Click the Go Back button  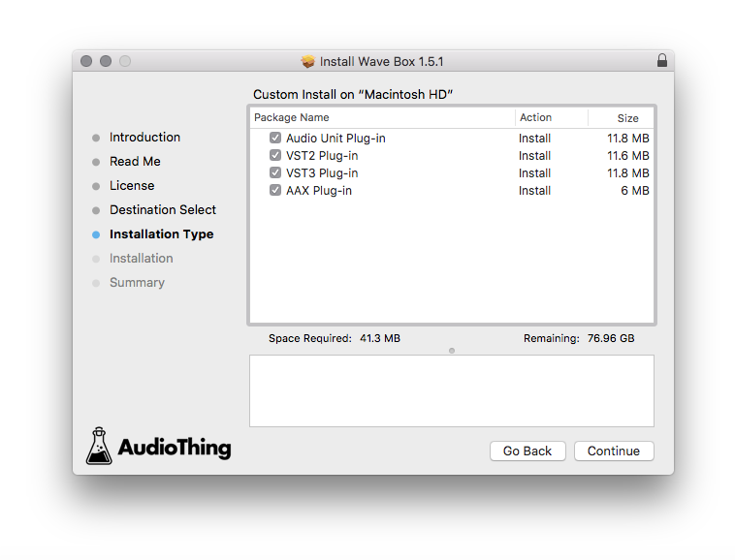pos(527,451)
